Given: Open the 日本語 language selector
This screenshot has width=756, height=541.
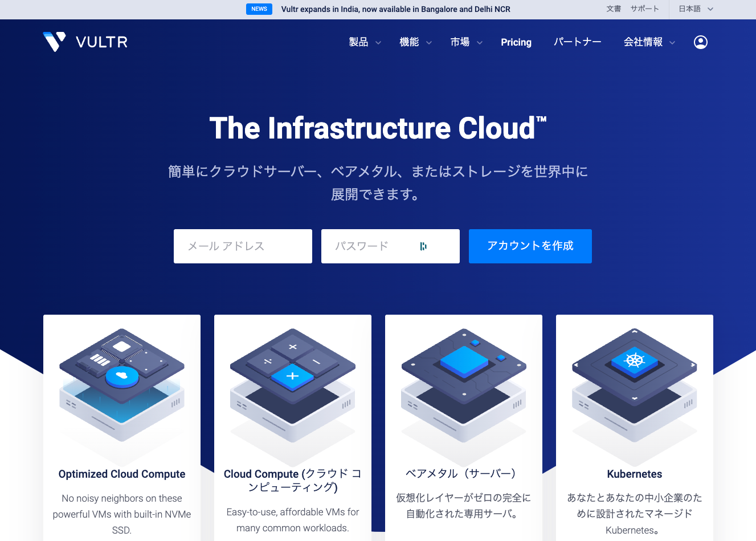Looking at the screenshot, I should (694, 9).
